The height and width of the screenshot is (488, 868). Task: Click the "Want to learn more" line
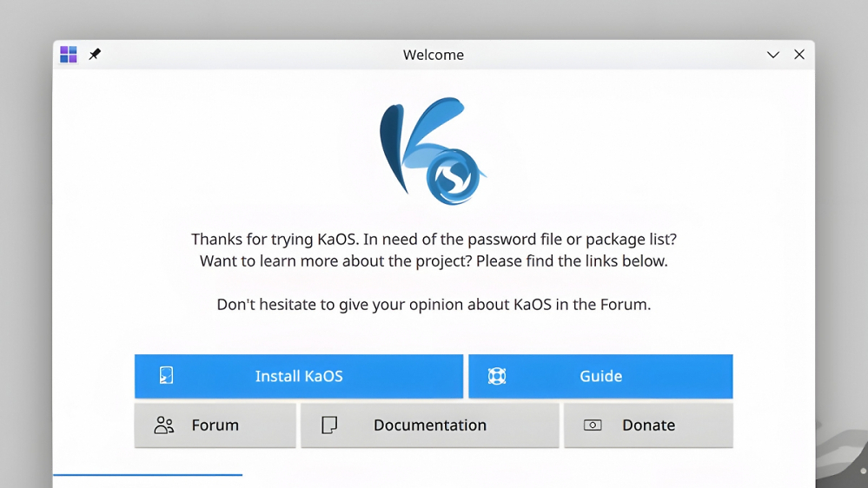coord(434,261)
